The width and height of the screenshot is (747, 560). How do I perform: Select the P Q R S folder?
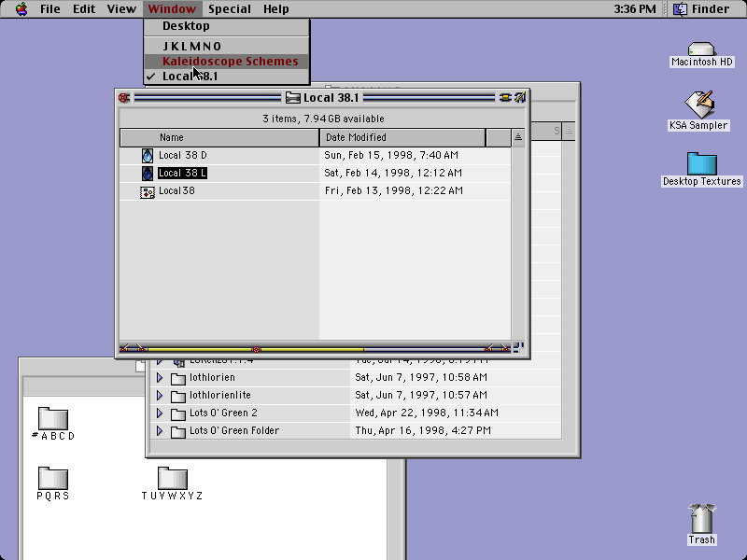click(53, 478)
